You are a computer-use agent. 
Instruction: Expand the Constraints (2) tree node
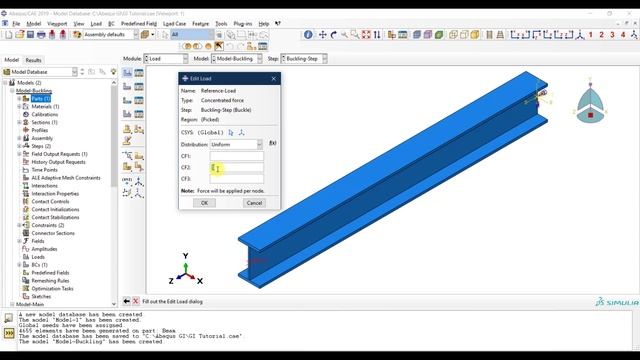click(x=19, y=225)
